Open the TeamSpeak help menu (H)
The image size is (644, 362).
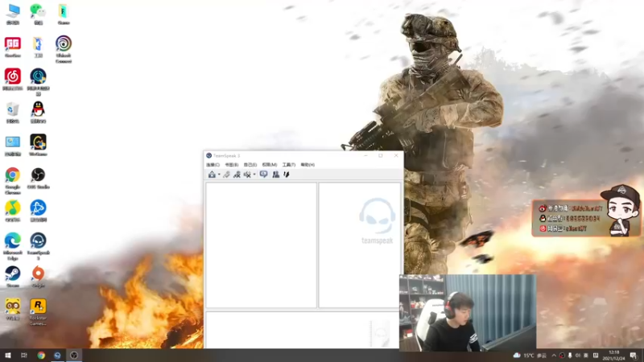click(x=308, y=165)
